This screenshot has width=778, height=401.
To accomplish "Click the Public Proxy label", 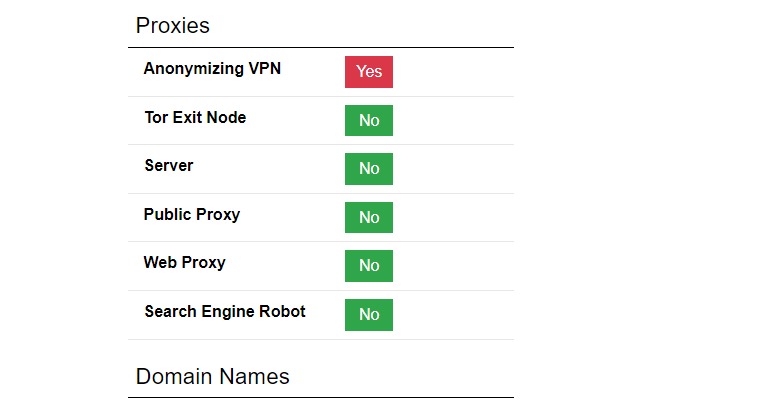I will pos(192,214).
